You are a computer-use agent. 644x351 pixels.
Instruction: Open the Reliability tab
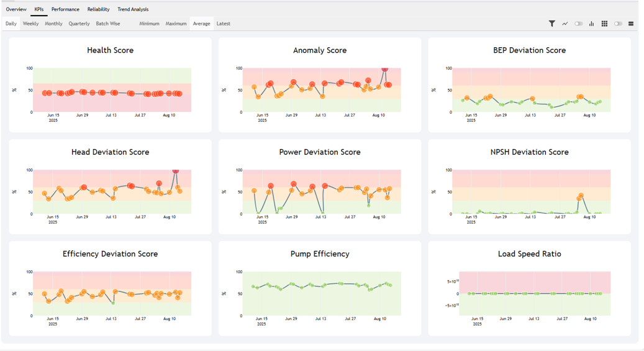coord(98,9)
